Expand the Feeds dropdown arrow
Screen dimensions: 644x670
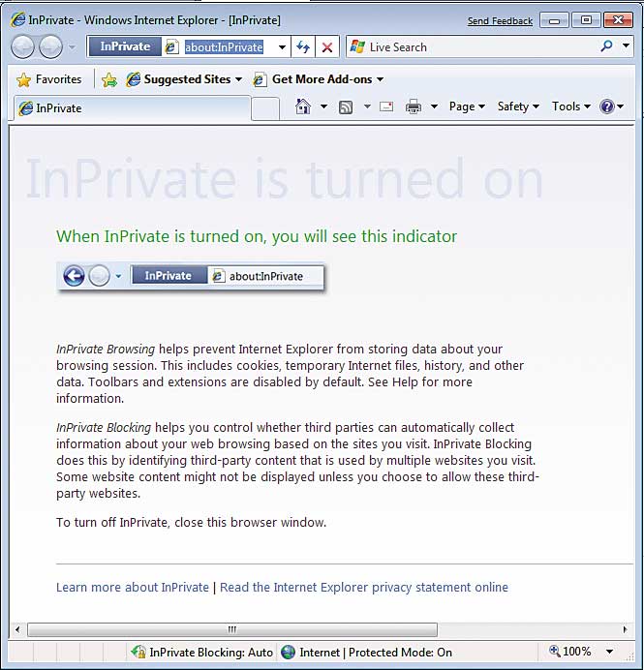[x=367, y=107]
